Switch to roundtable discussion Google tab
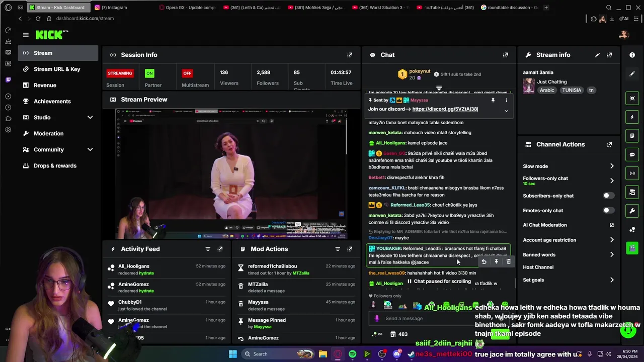 point(509,8)
